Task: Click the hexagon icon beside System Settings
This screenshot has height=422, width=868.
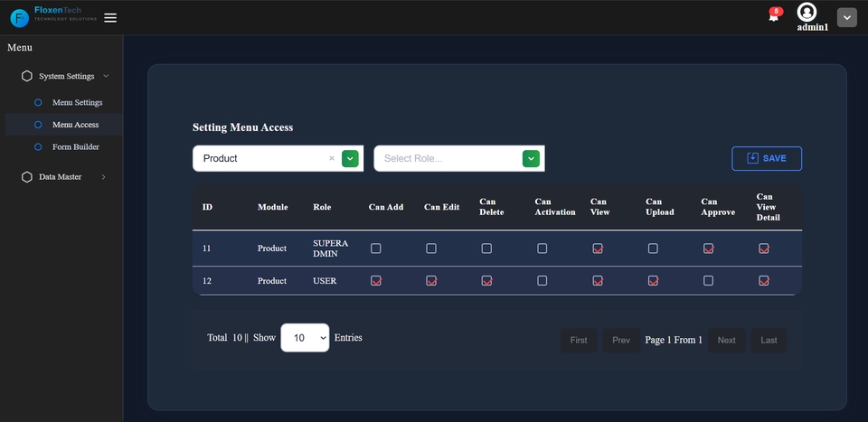Action: tap(27, 76)
